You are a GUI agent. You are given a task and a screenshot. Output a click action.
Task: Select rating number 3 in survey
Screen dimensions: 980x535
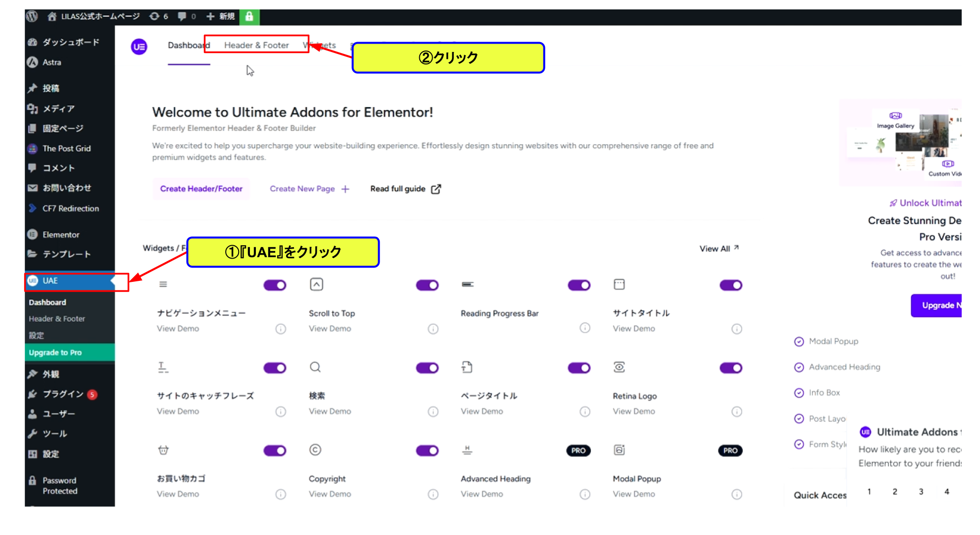click(921, 492)
